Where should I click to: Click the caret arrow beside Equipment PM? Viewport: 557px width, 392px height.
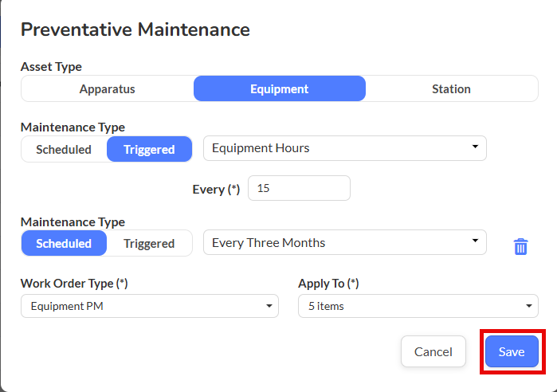(269, 306)
